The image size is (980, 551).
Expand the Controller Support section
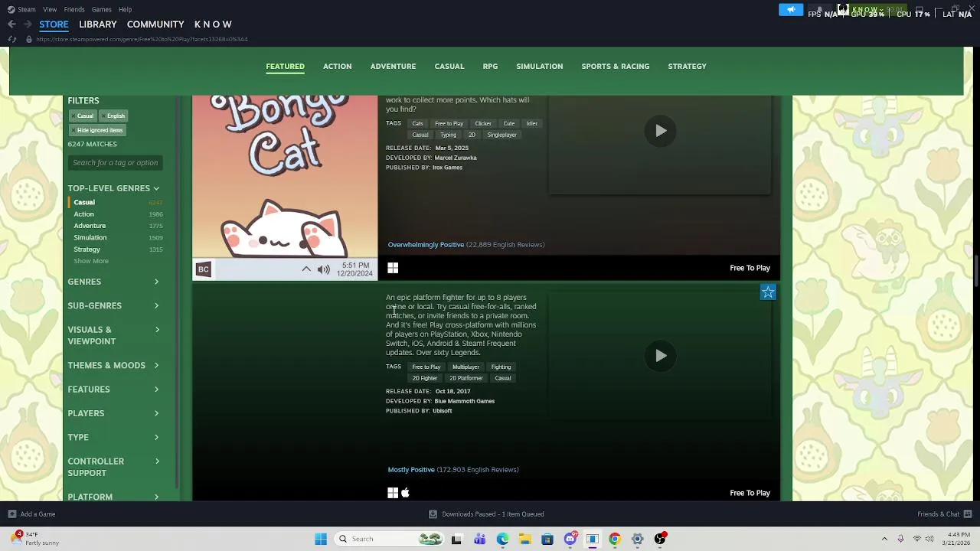(x=113, y=467)
